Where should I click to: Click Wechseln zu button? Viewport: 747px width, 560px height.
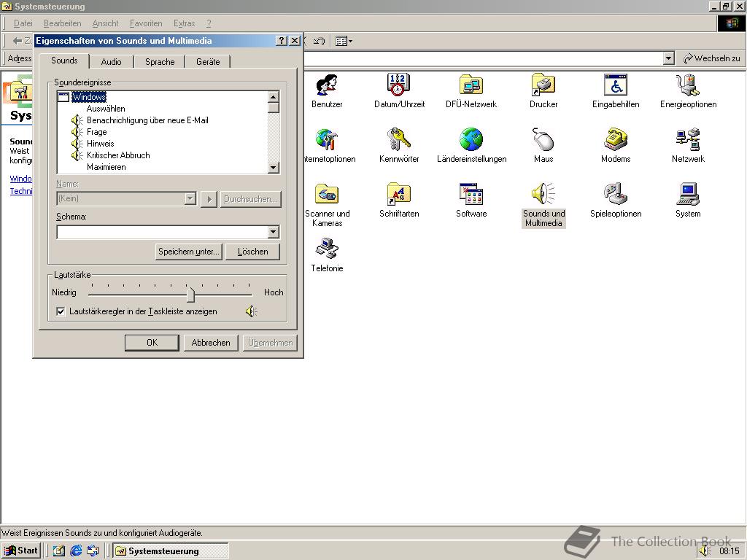point(712,58)
